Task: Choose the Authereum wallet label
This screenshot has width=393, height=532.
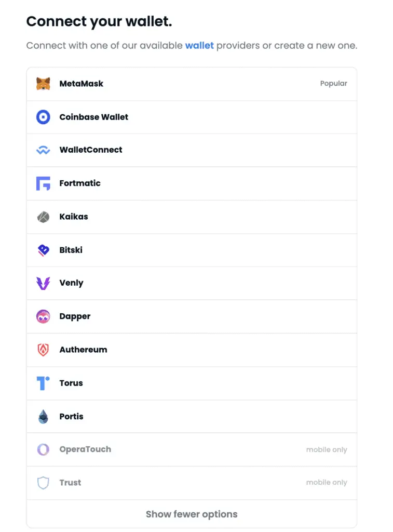Action: point(83,350)
